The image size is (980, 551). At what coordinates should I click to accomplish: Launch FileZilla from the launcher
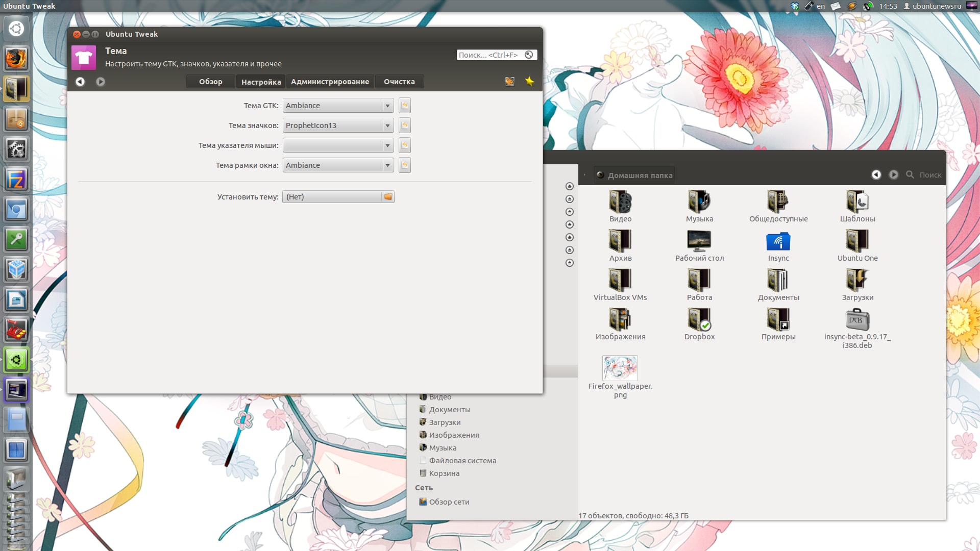pyautogui.click(x=16, y=180)
